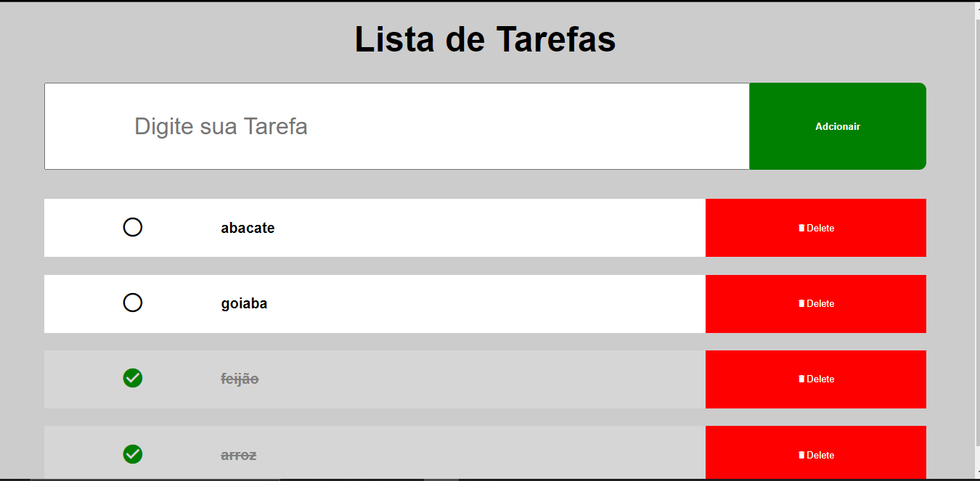Viewport: 980px width, 481px height.
Task: Delete the arroz task
Action: (815, 455)
